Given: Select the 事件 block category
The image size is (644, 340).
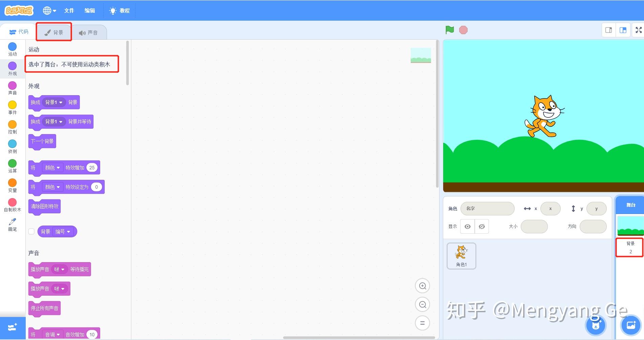Looking at the screenshot, I should (x=13, y=108).
